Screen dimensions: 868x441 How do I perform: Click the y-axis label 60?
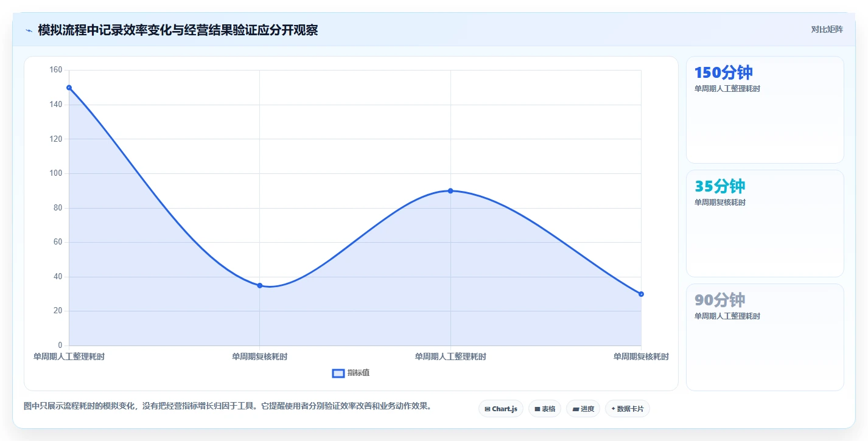pos(58,242)
